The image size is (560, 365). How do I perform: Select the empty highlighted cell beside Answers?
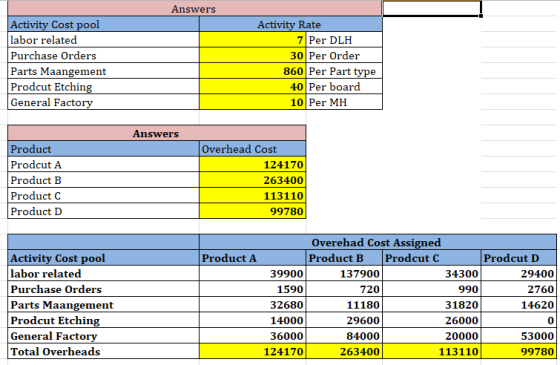tap(431, 9)
